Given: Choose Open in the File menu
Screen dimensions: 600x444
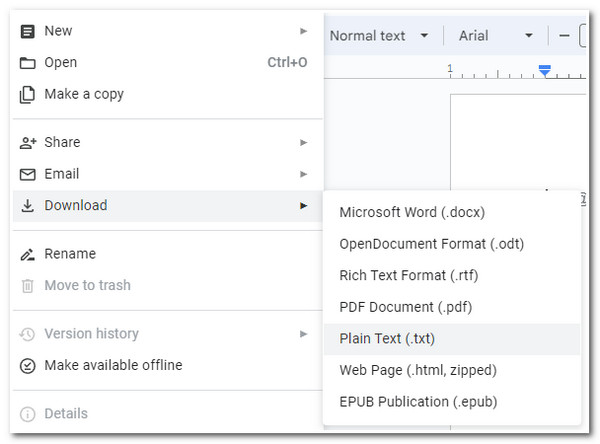Looking at the screenshot, I should click(168, 62).
